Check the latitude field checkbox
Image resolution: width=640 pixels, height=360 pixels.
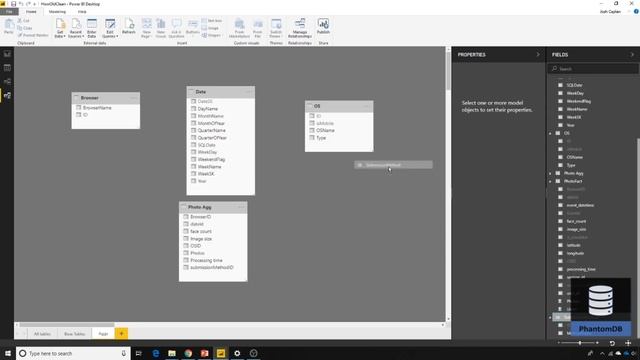point(560,245)
